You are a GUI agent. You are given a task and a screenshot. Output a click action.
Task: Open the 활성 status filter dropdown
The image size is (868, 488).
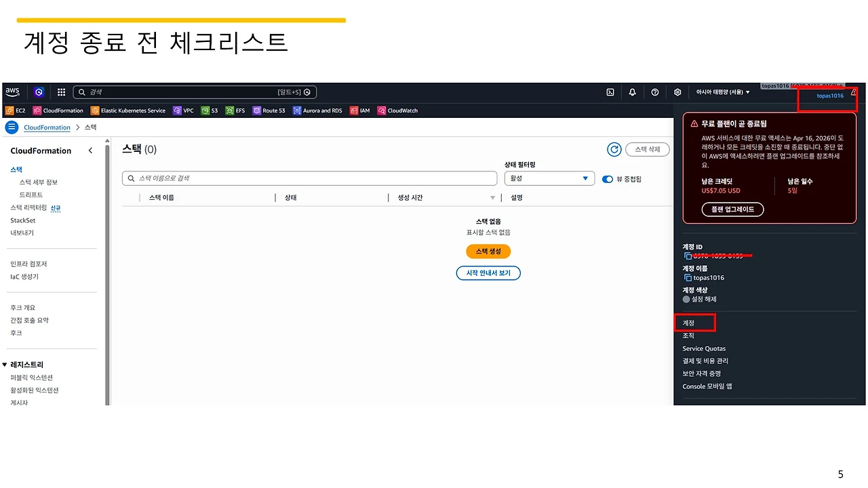tap(549, 178)
